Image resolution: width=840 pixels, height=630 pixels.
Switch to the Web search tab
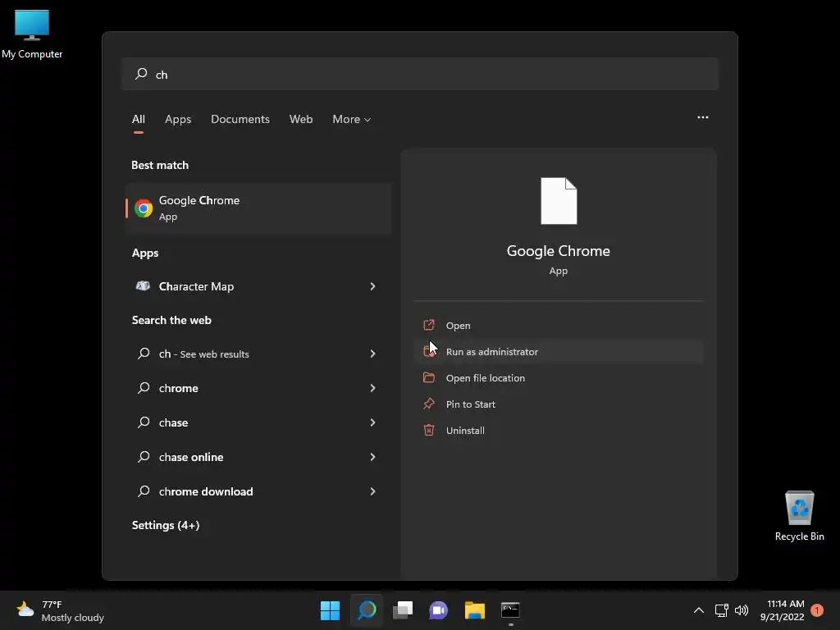[x=301, y=119]
